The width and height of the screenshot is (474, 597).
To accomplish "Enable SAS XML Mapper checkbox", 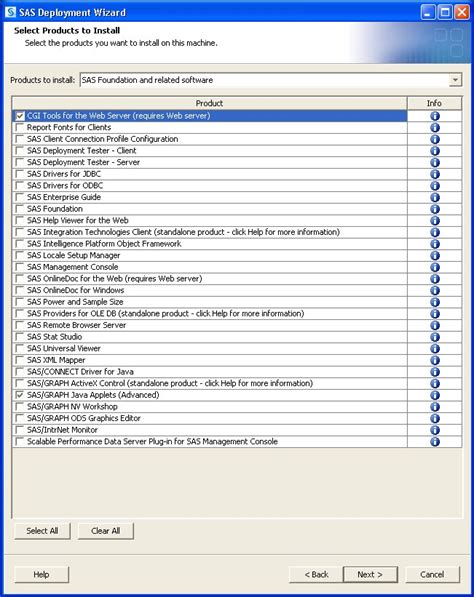I will (x=19, y=360).
